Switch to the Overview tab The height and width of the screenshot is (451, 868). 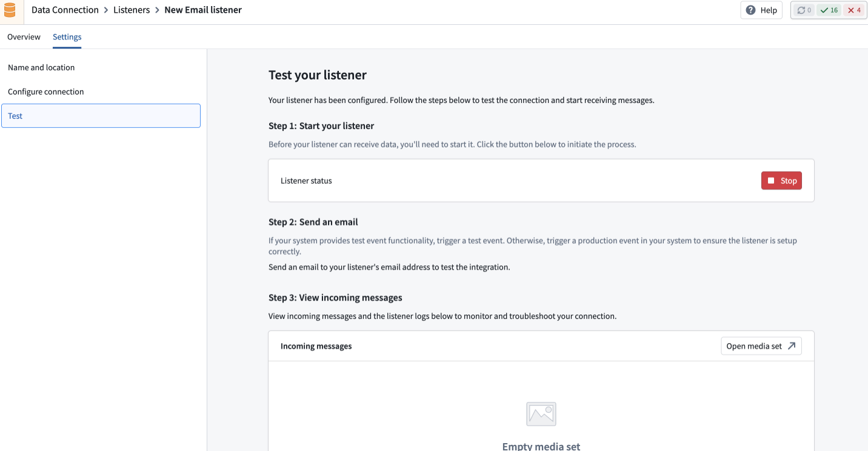pos(24,36)
